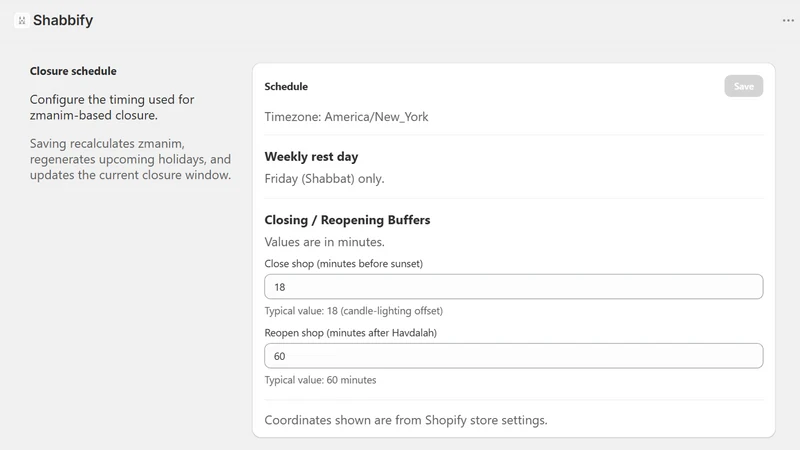Click 'Closing / Reopening Buffers' heading

347,220
